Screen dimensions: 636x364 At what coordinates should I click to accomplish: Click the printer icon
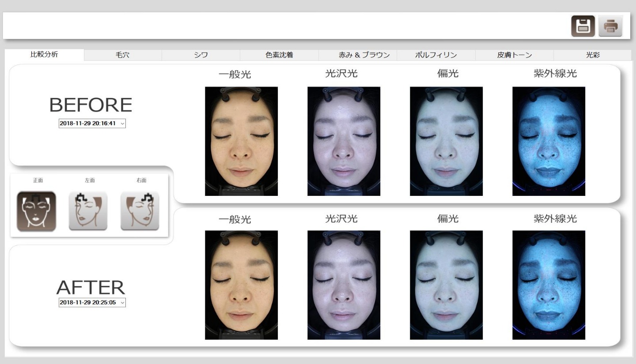tap(610, 26)
